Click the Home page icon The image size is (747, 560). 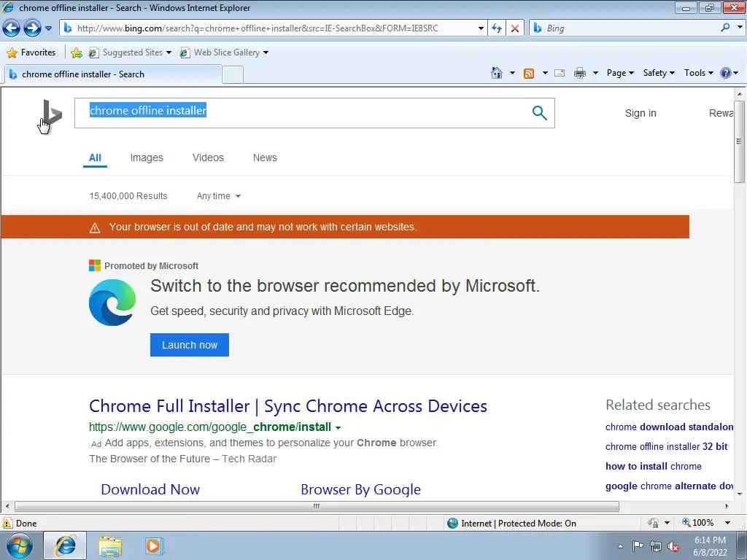[x=496, y=73]
